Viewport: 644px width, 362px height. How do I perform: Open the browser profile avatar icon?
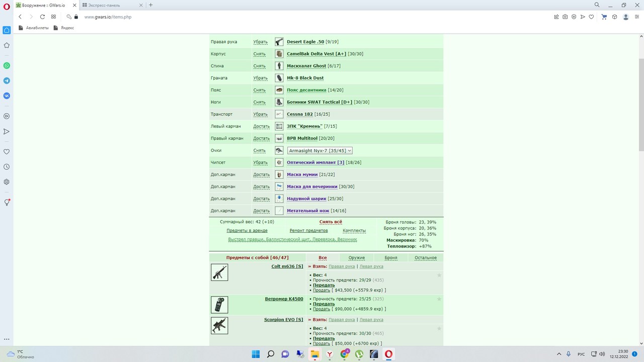point(626,17)
